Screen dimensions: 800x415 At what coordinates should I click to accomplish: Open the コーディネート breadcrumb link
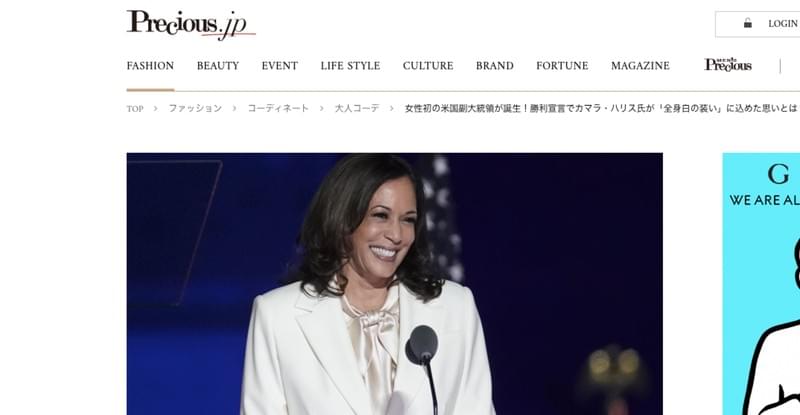pyautogui.click(x=278, y=109)
